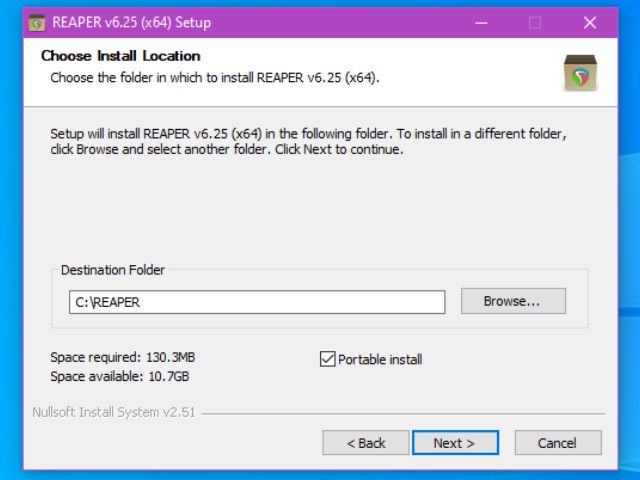Click the Choose Install Location heading

(x=121, y=56)
